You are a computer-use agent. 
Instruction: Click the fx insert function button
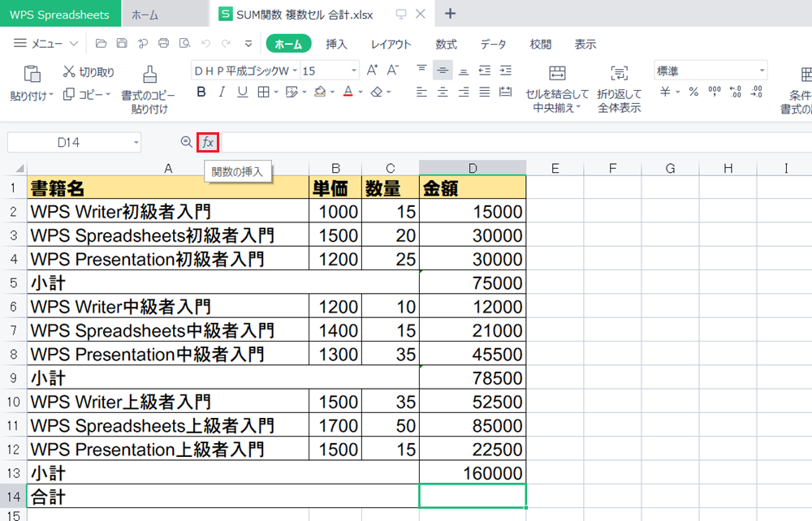208,142
